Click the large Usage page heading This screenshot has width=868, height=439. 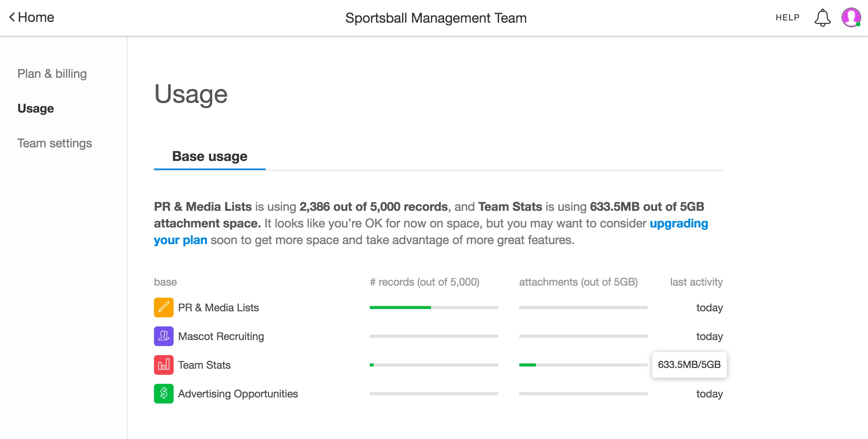tap(191, 94)
